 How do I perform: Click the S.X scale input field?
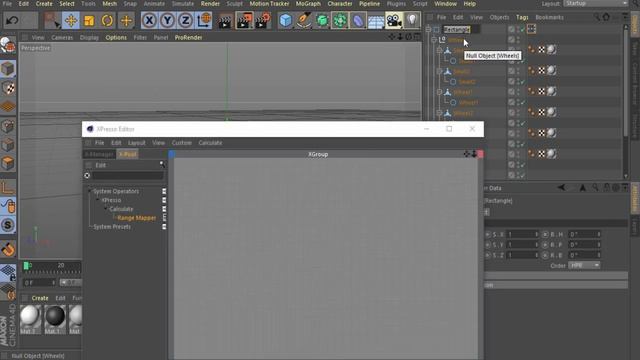click(x=523, y=234)
